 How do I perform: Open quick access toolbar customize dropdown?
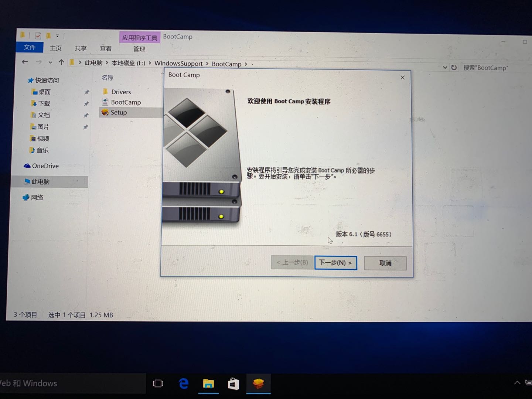coord(57,36)
